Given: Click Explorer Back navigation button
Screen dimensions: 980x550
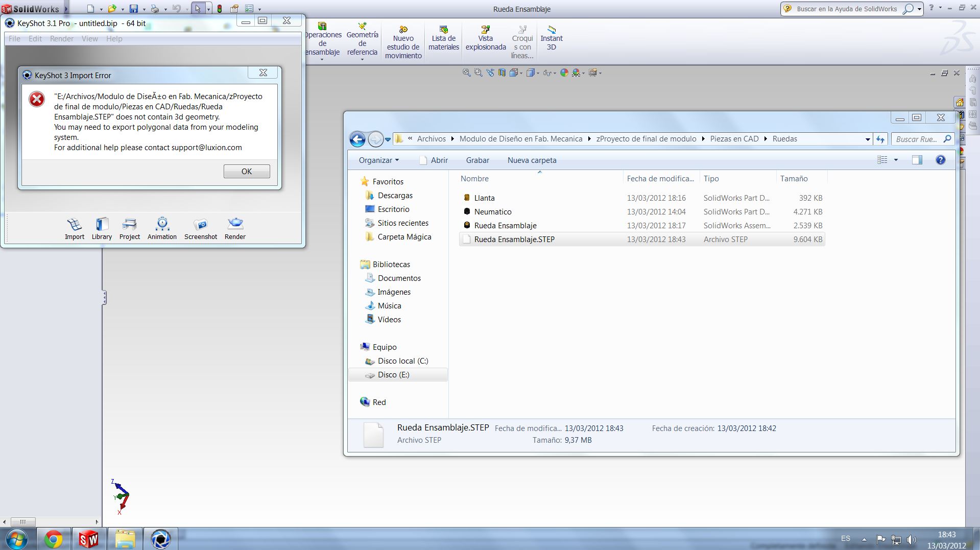Looking at the screenshot, I should pyautogui.click(x=357, y=139).
